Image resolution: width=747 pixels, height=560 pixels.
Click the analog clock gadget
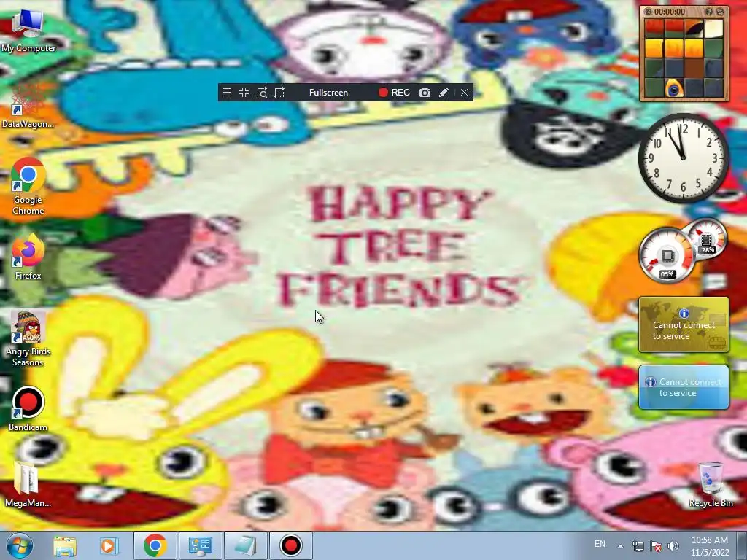click(684, 158)
